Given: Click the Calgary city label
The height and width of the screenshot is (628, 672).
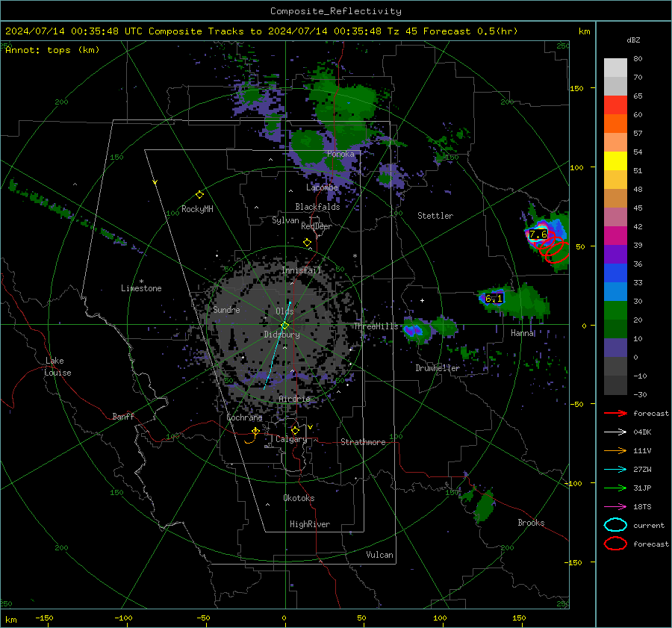Looking at the screenshot, I should point(291,439).
